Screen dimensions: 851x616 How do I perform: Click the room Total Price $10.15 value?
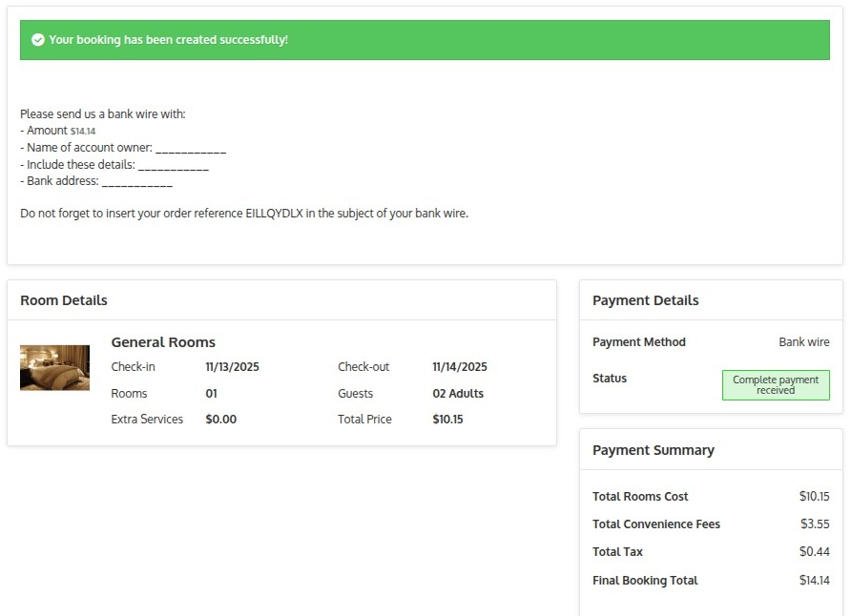coord(447,420)
